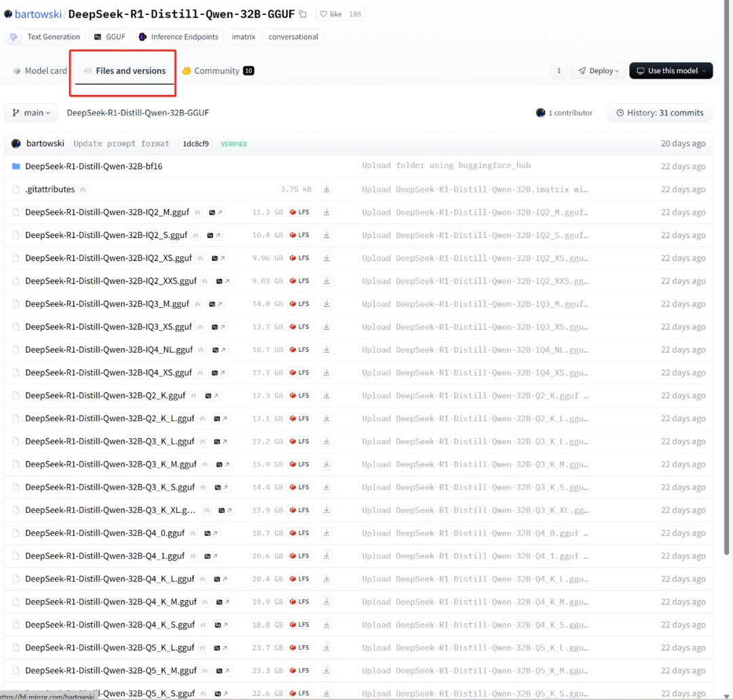Open file DeepSeek-R1-Distill-Qwen-32B-Q3_K_S.gguf

tap(110, 488)
